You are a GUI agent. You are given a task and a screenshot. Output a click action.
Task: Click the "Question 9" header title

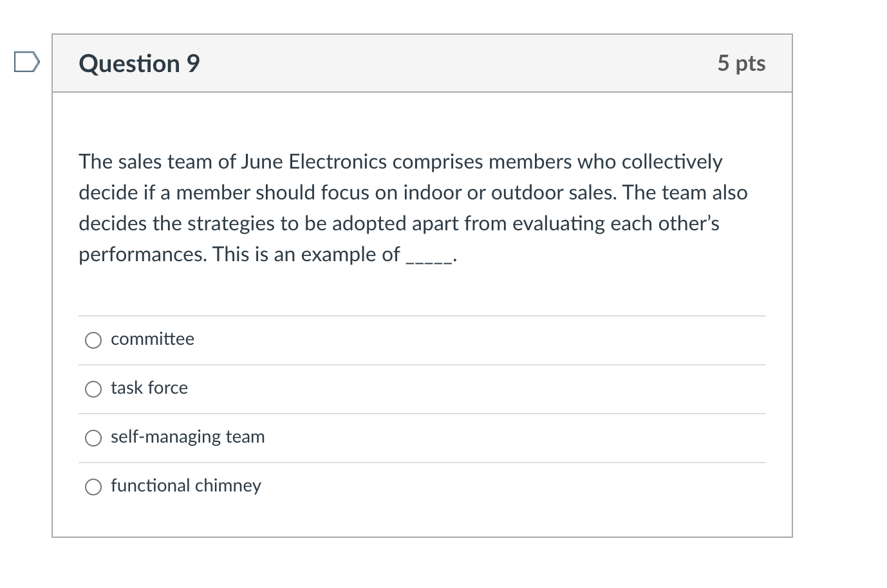[x=138, y=63]
